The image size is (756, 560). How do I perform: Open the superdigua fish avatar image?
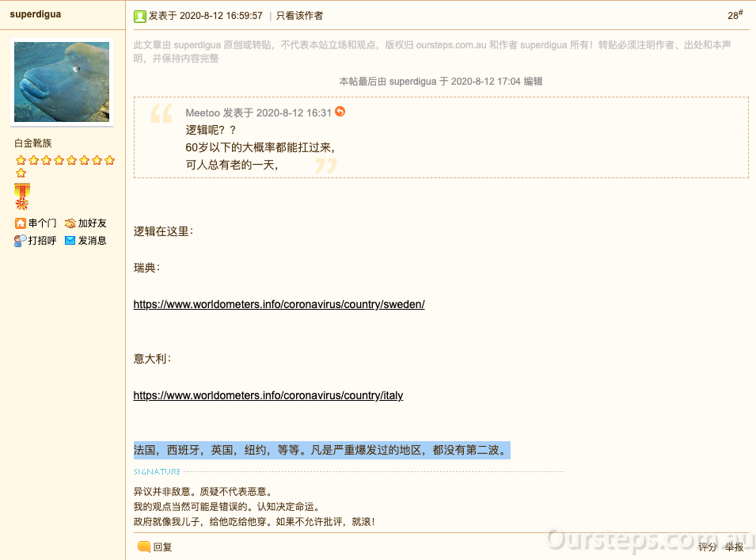point(62,82)
